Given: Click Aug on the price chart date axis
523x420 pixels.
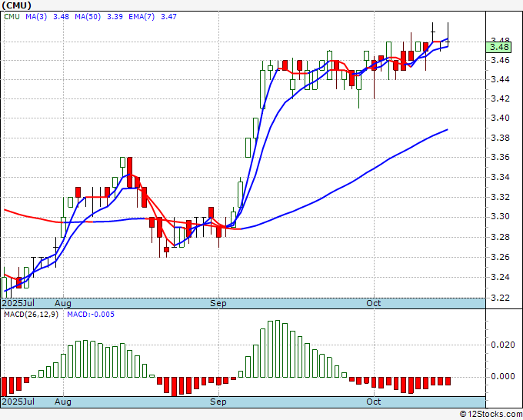Looking at the screenshot, I should pos(63,303).
